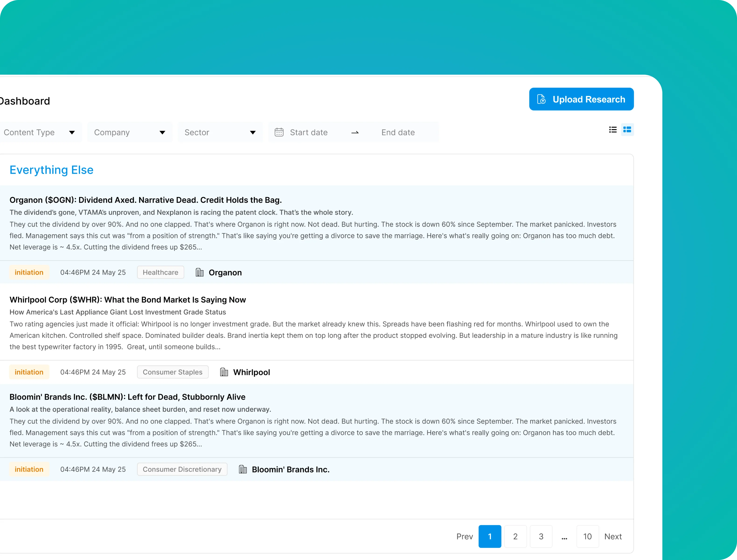This screenshot has height=560, width=737.
Task: Click 'The dividend's gone, VTAMA's unproven' subtitle
Action: 181,212
